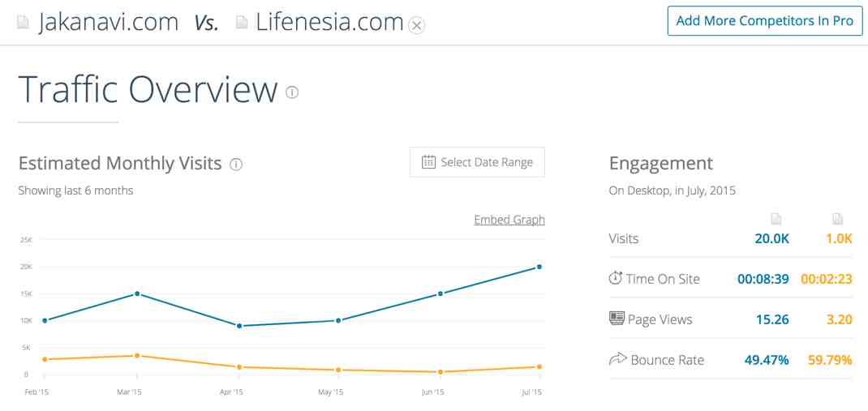The height and width of the screenshot is (411, 868).
Task: Click Add More Competitors In Pro
Action: pyautogui.click(x=765, y=21)
